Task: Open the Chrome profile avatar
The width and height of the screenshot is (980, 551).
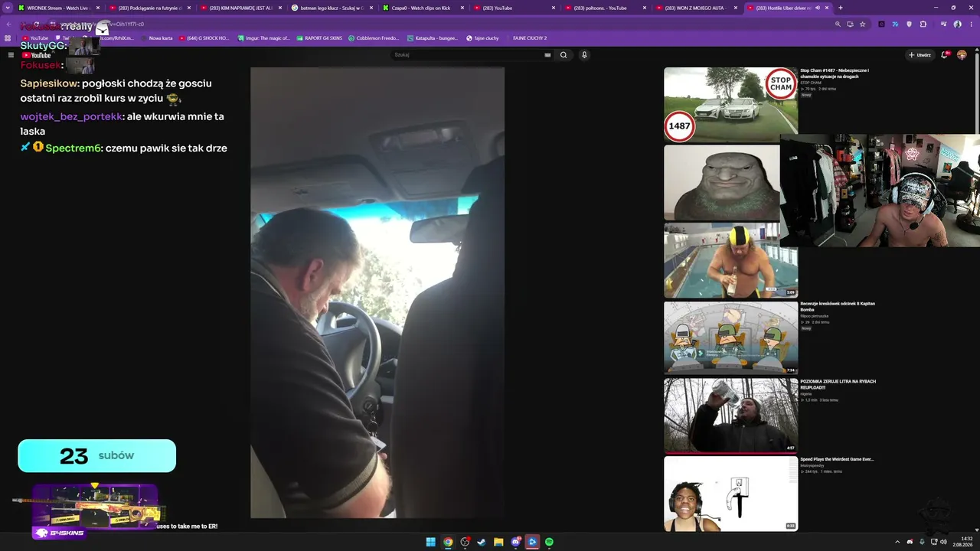Action: [x=957, y=24]
